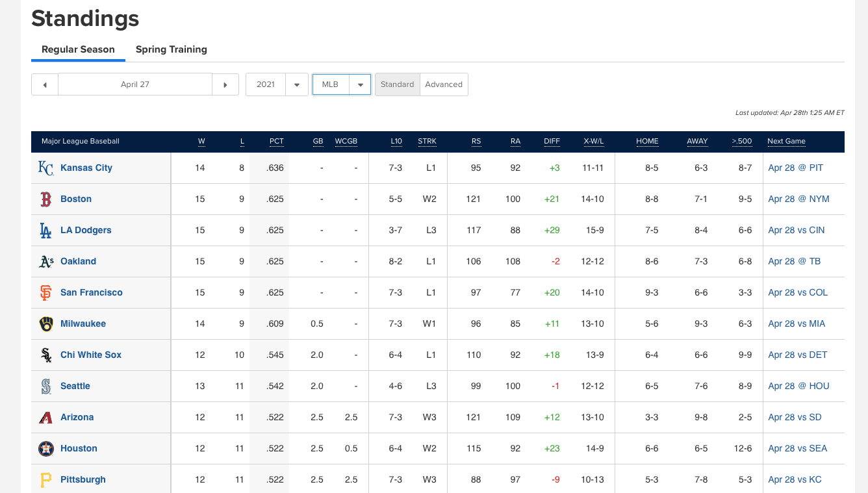
Task: Open the Apr 28 vs COL game link
Action: pyautogui.click(x=798, y=292)
